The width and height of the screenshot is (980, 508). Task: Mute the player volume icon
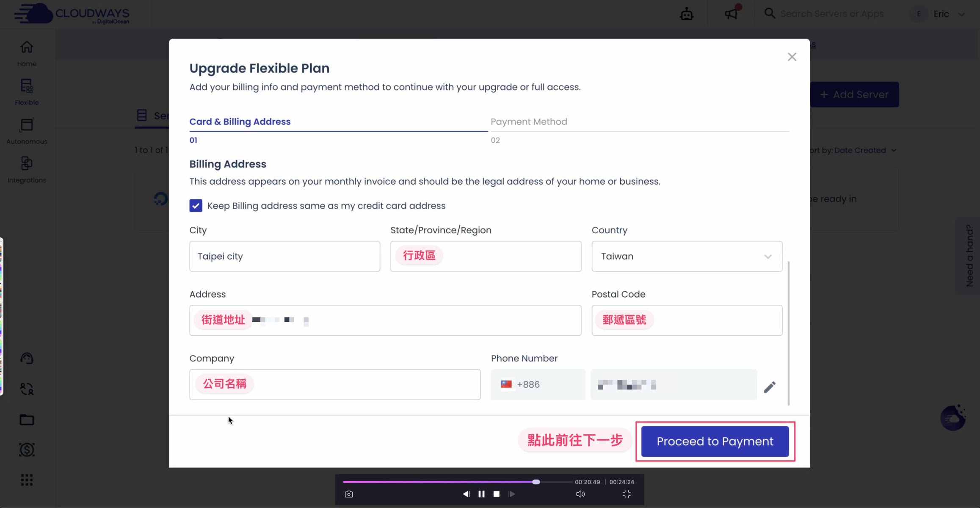click(x=580, y=494)
